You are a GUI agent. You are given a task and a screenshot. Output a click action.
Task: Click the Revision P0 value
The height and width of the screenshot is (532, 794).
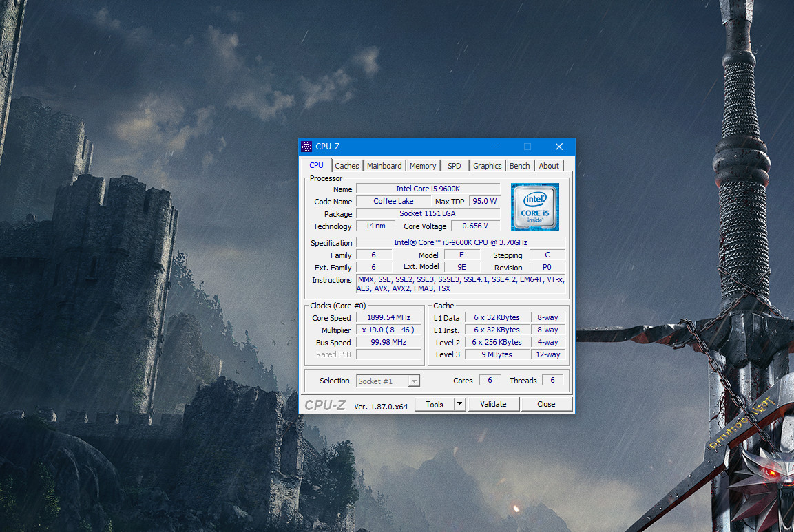pos(547,267)
